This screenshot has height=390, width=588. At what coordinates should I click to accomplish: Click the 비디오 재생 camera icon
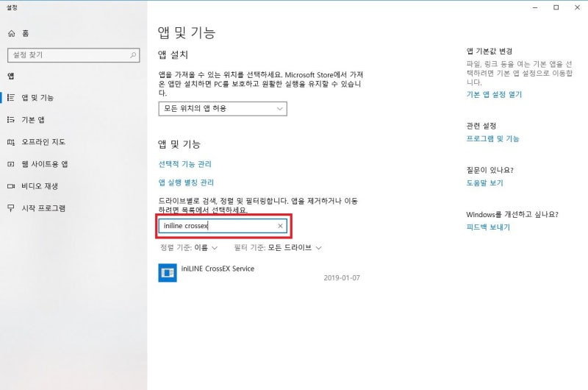[11, 186]
